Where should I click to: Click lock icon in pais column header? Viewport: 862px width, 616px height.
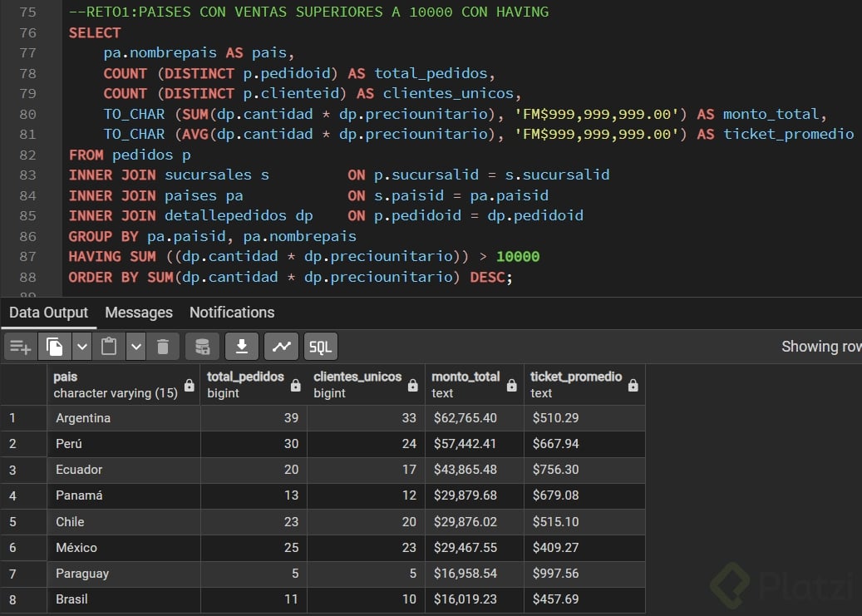(190, 386)
